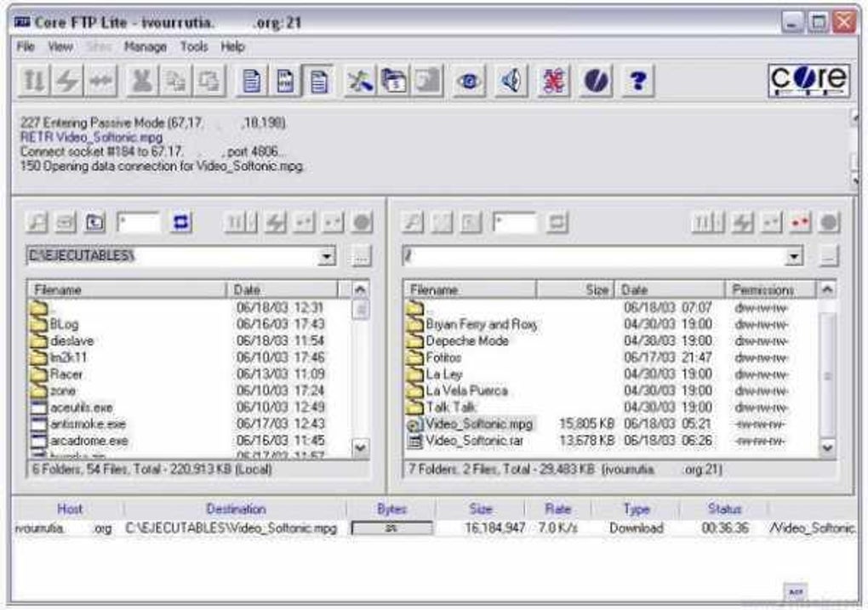This screenshot has width=868, height=610.
Task: Click the RETR Video_Softonic.mpg log line
Action: pyautogui.click(x=91, y=137)
